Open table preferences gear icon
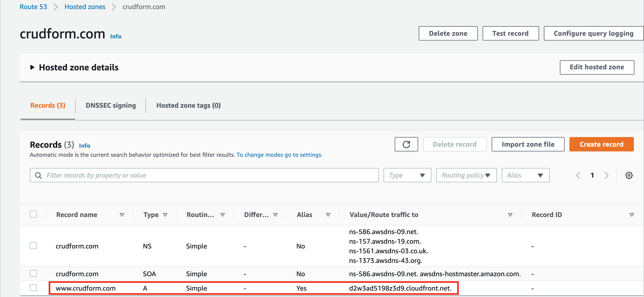Image resolution: width=644 pixels, height=297 pixels. click(x=629, y=175)
